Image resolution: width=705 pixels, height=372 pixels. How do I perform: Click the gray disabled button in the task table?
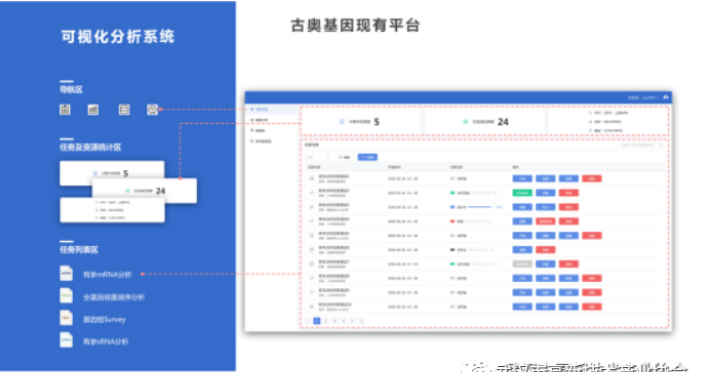[522, 264]
